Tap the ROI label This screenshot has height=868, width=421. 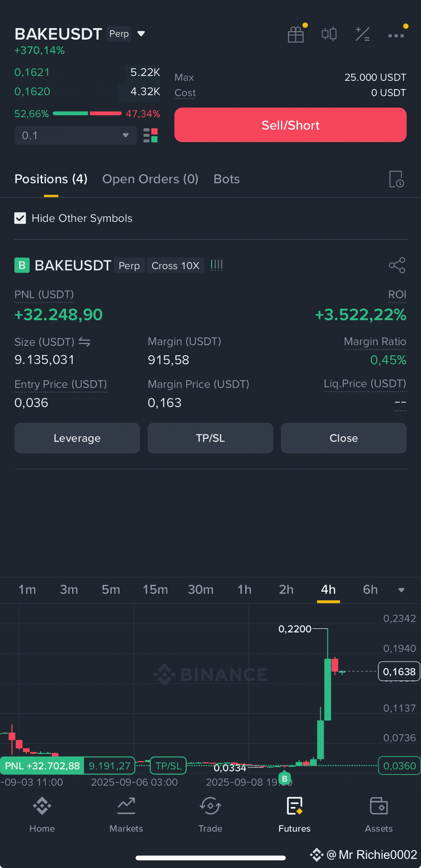tap(397, 295)
